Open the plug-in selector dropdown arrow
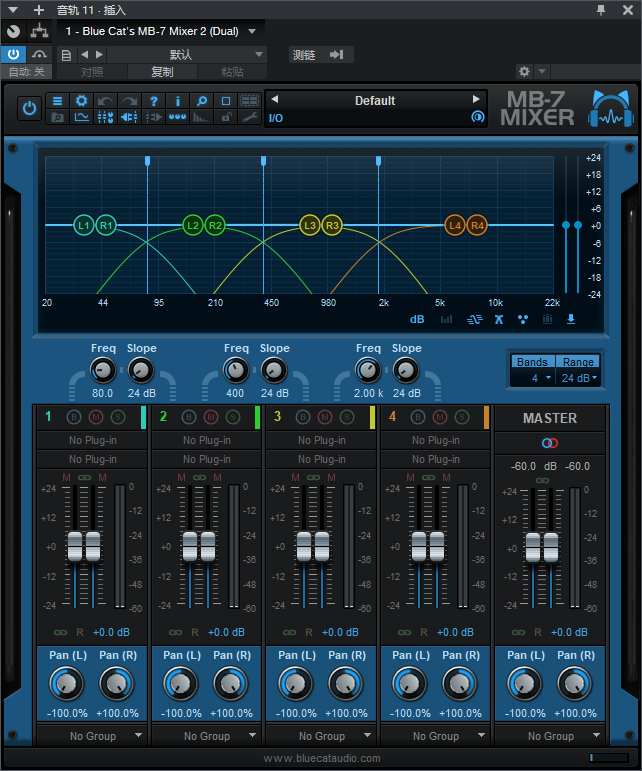The image size is (642, 771). pos(252,31)
